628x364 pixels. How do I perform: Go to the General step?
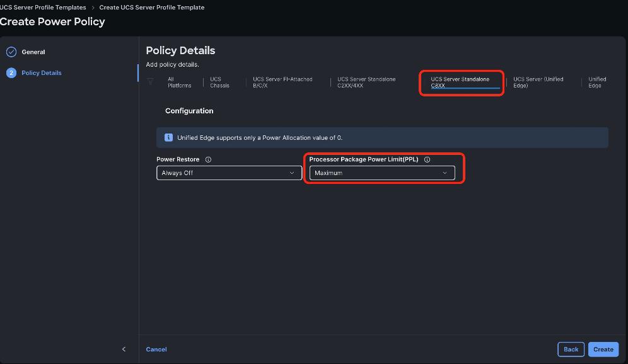tap(33, 52)
